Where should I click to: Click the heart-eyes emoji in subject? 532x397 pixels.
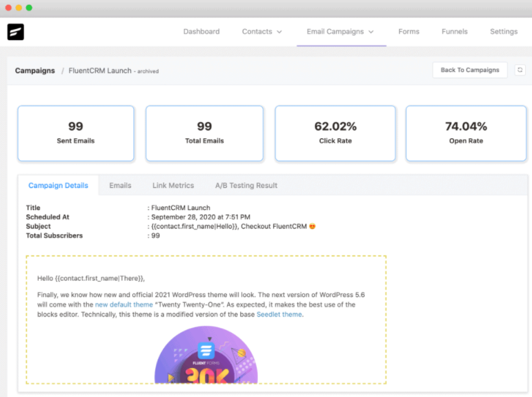pyautogui.click(x=312, y=226)
